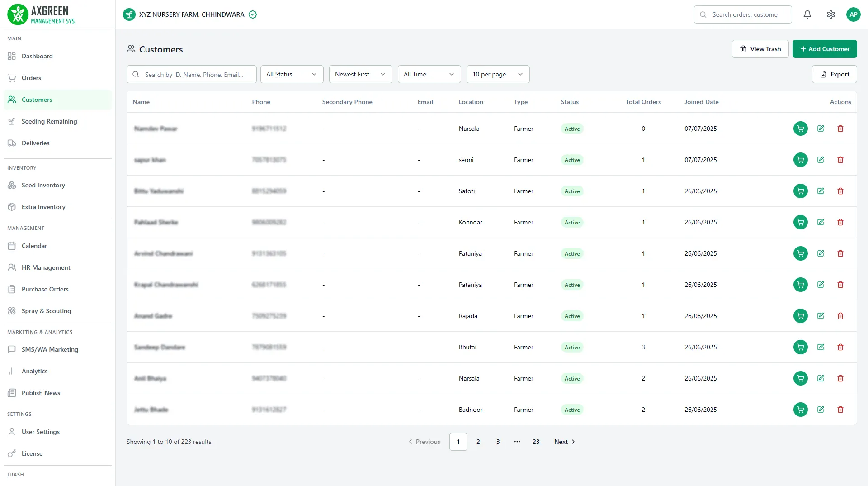
Task: Click the cart icon for the Bhutai customer
Action: 800,347
